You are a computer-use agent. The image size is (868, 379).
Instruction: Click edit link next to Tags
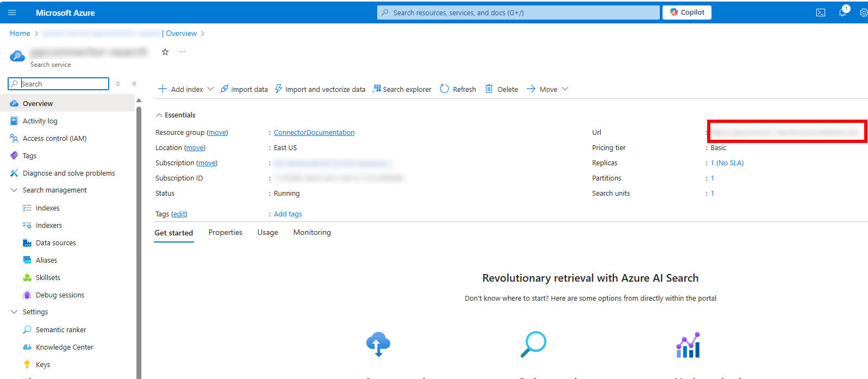pyautogui.click(x=179, y=214)
